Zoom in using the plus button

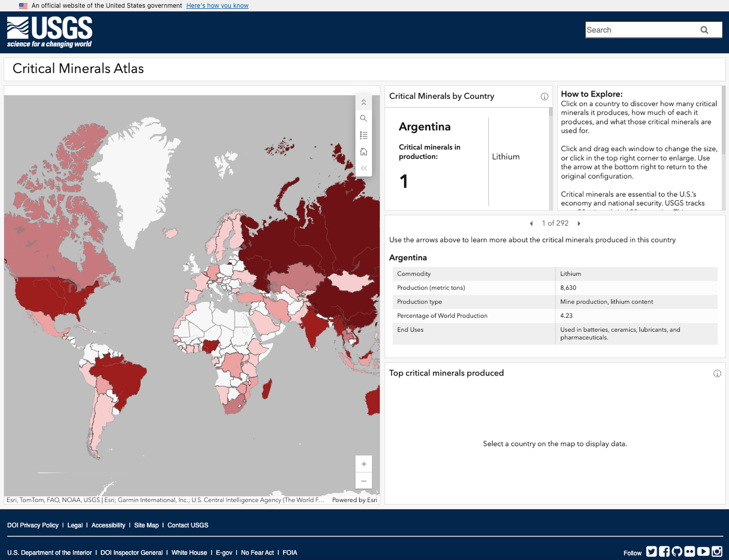point(363,463)
